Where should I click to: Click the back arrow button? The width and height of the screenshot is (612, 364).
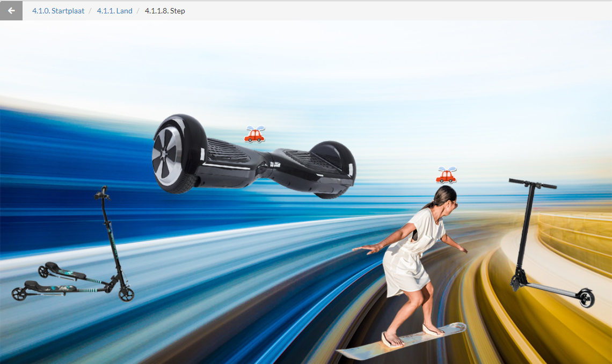click(11, 11)
